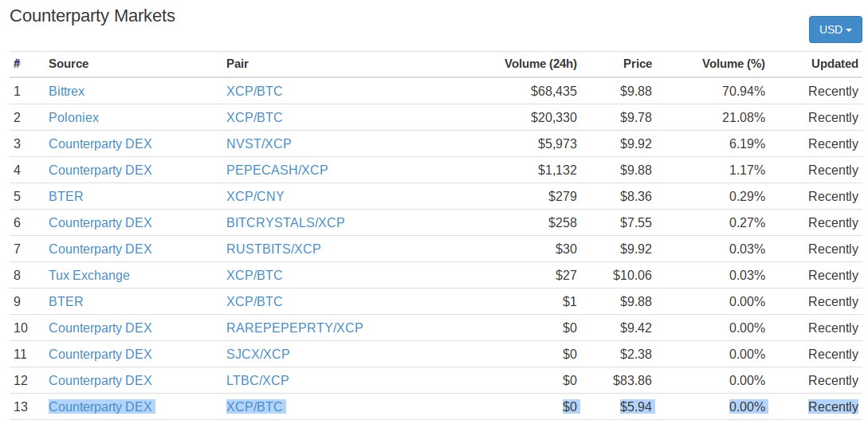Open the PEPECASH/XCP pair link

click(x=277, y=170)
